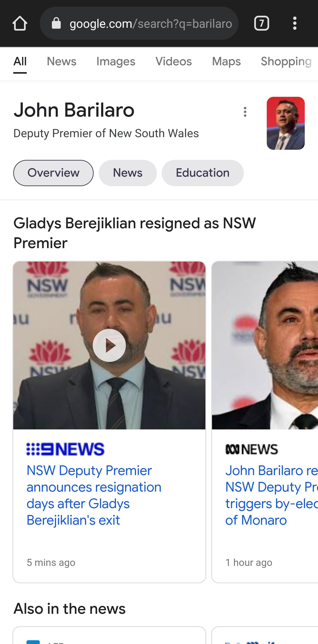Viewport: 318px width, 644px height.
Task: Open the Chrome three-dot menu
Action: pyautogui.click(x=295, y=24)
